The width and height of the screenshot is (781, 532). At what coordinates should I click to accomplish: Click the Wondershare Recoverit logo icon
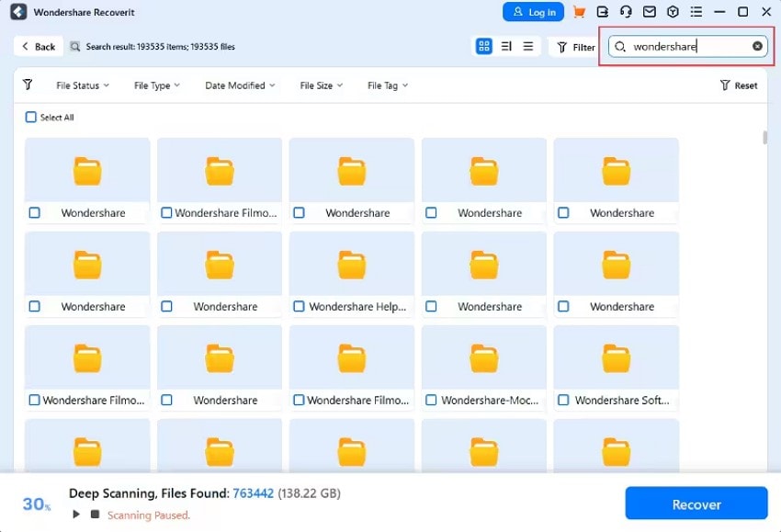18,12
